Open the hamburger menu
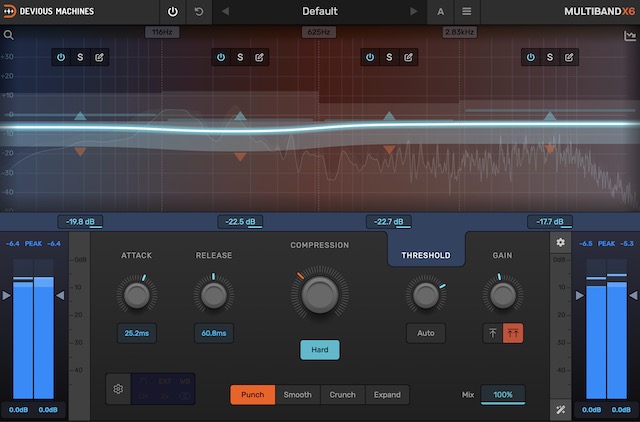 tap(466, 11)
